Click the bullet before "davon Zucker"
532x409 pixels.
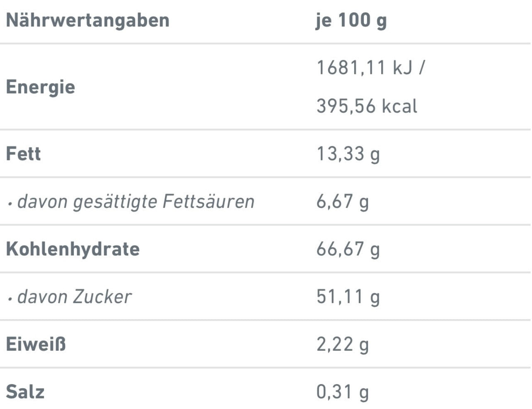click(10, 298)
